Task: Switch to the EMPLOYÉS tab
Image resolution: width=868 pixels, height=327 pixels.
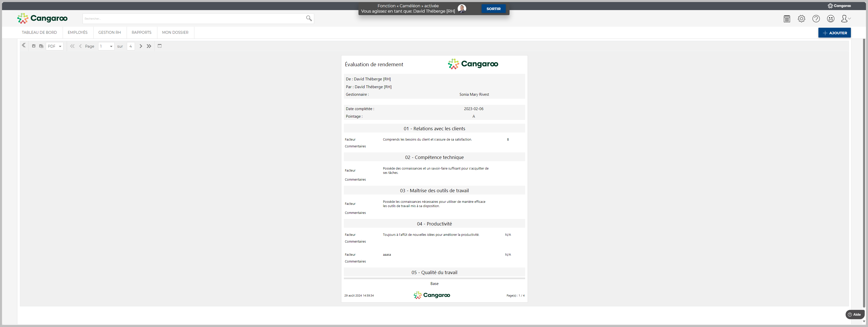Action: 78,33
